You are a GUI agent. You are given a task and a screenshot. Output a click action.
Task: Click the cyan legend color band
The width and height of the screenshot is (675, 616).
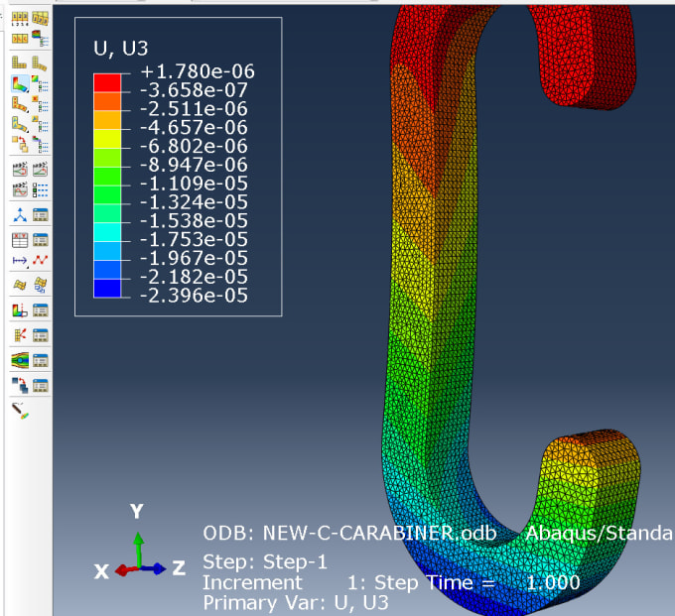tap(107, 232)
